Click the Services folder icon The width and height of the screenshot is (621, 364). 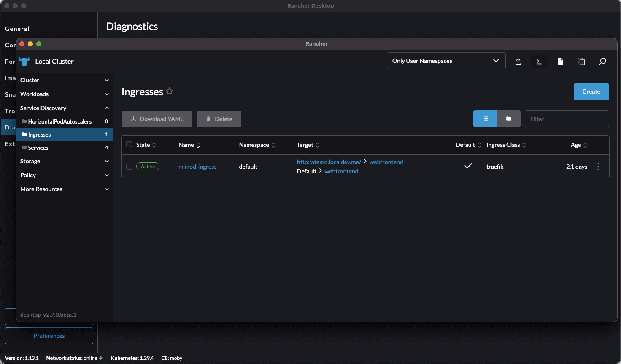(x=24, y=148)
